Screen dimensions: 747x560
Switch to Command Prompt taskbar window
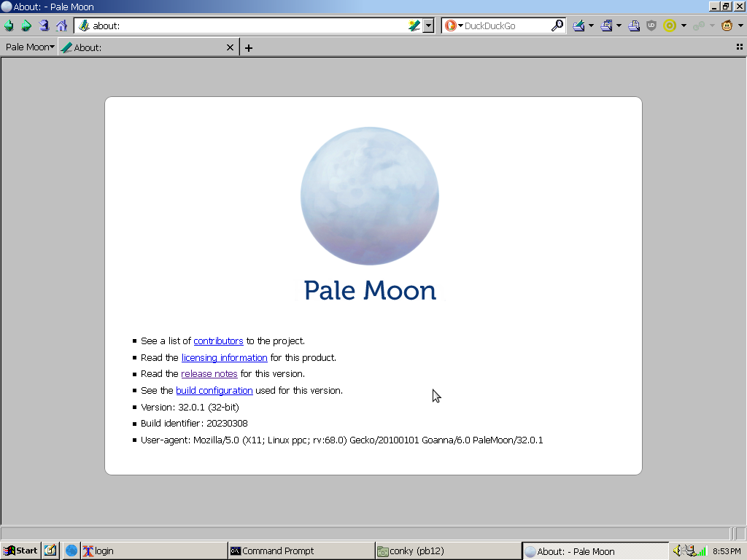(x=301, y=551)
